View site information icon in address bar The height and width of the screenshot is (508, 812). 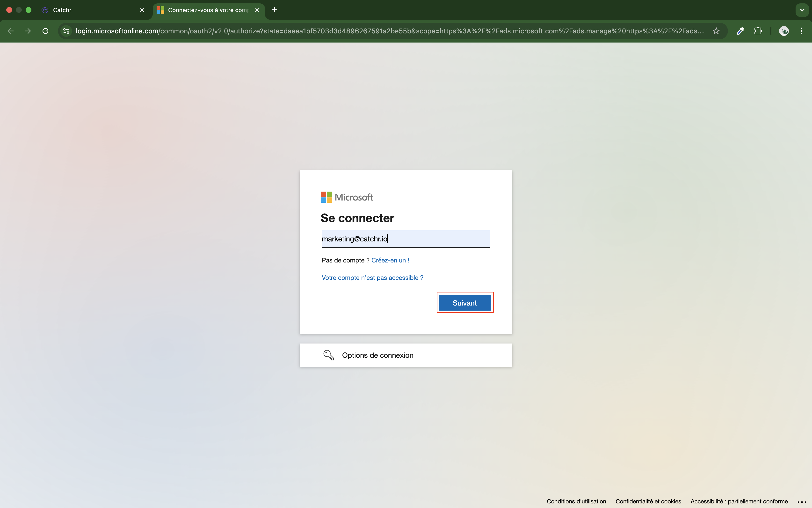click(66, 31)
